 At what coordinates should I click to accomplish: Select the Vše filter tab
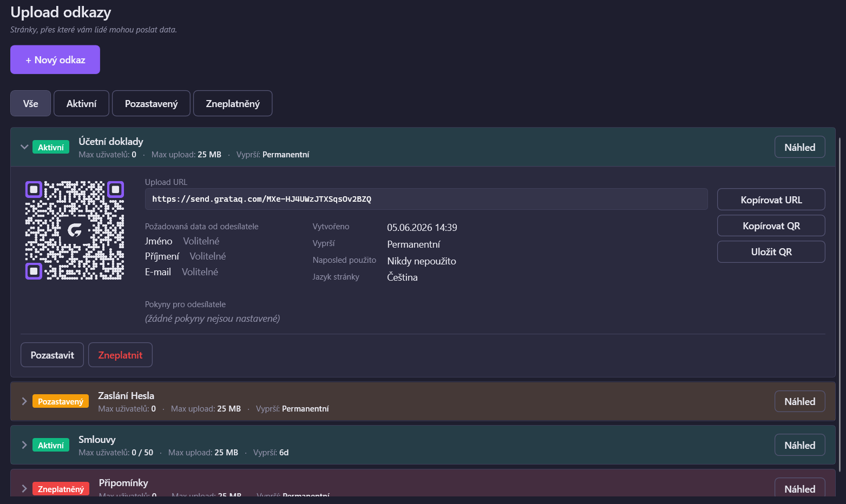click(x=30, y=103)
